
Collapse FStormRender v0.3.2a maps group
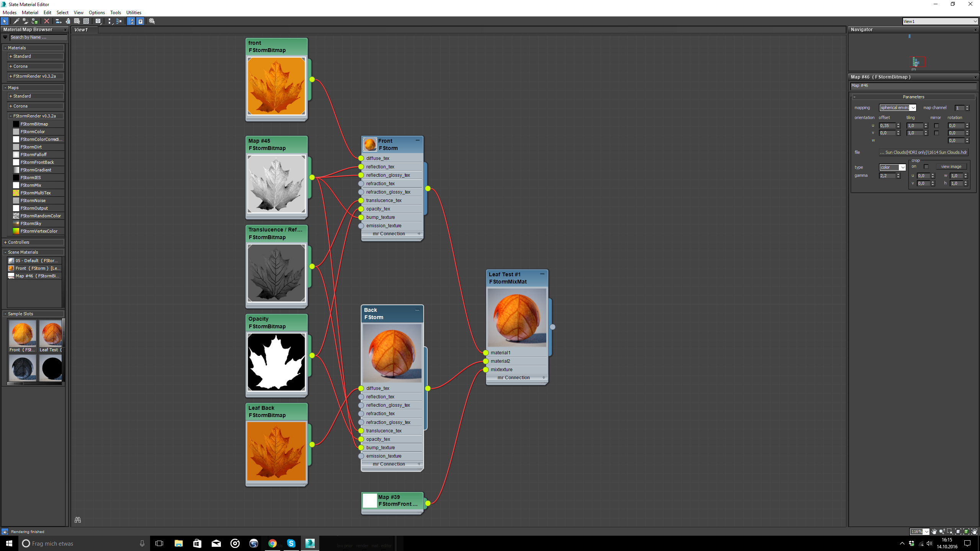click(x=36, y=116)
